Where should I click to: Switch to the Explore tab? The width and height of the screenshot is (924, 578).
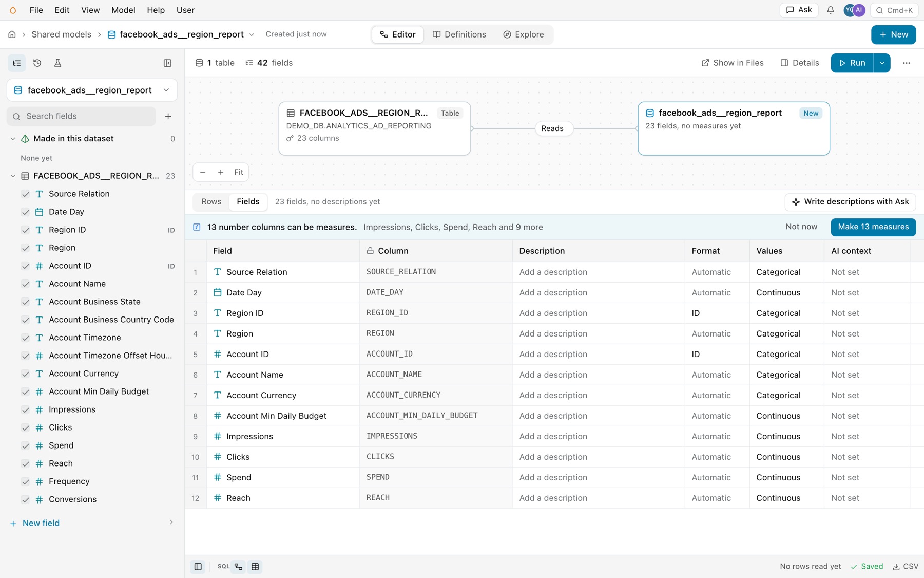click(524, 34)
